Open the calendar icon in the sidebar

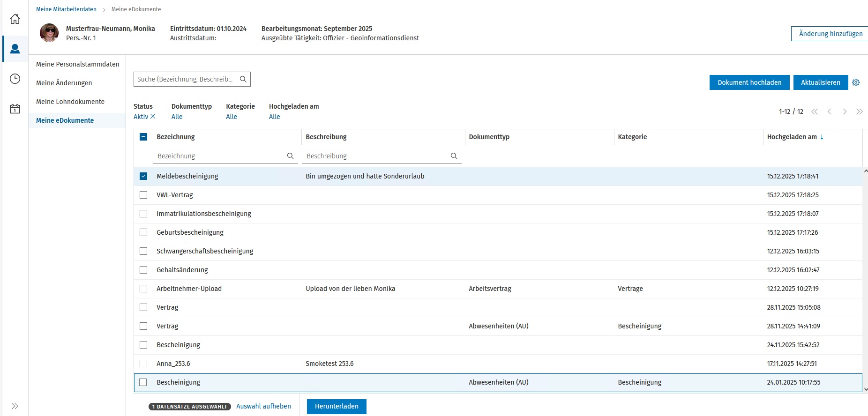pyautogui.click(x=15, y=109)
